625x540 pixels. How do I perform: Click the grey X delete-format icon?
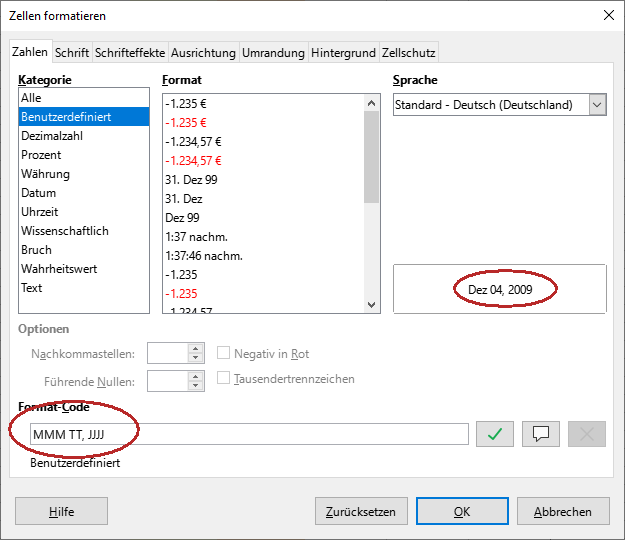587,434
